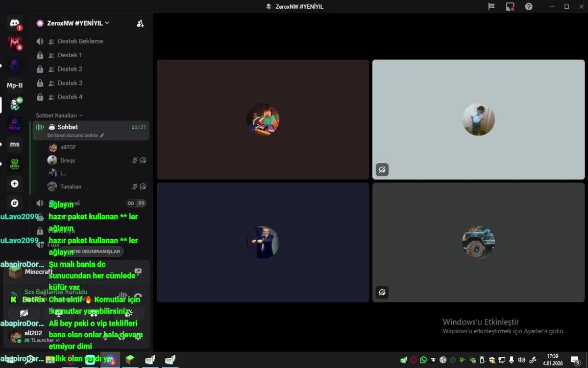Open the flag icon in title bar
Image resolution: width=588 pixels, height=368 pixels.
[x=491, y=6]
